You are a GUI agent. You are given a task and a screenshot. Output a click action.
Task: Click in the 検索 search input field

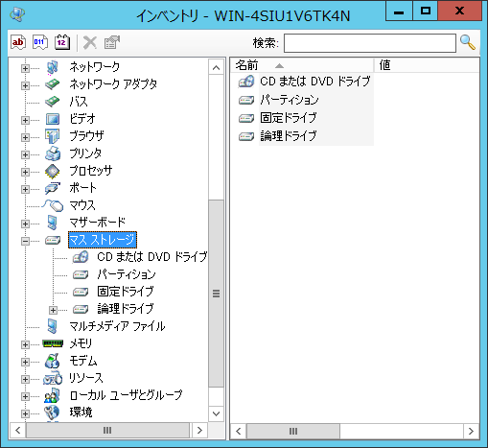click(370, 43)
